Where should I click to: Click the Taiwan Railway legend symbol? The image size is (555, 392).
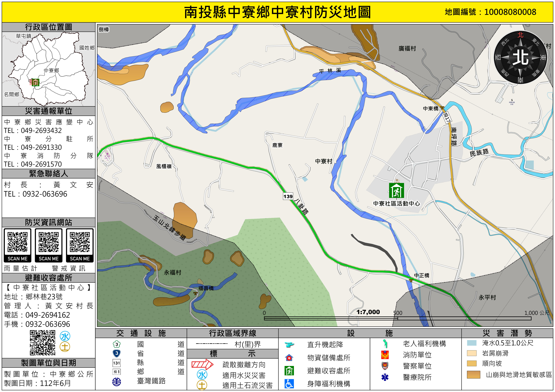coord(117,382)
